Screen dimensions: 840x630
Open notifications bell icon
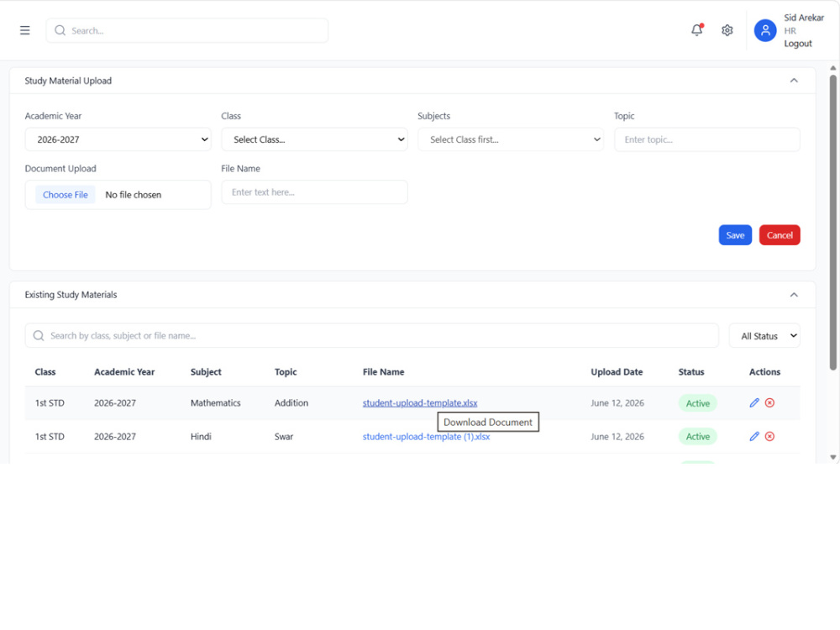697,30
